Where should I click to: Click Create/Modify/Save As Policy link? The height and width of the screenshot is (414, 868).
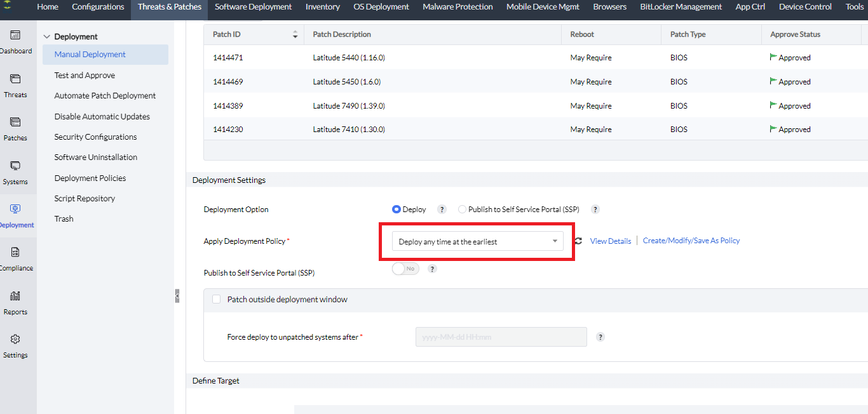[x=691, y=241]
